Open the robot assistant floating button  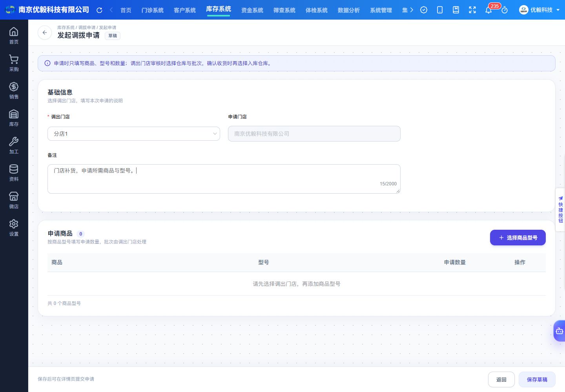[x=559, y=331]
